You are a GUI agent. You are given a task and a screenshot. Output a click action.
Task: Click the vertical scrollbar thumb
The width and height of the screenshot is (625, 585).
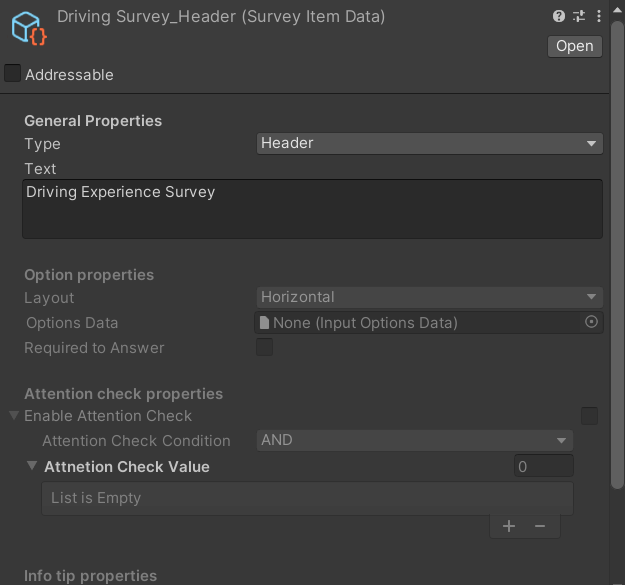pos(617,255)
